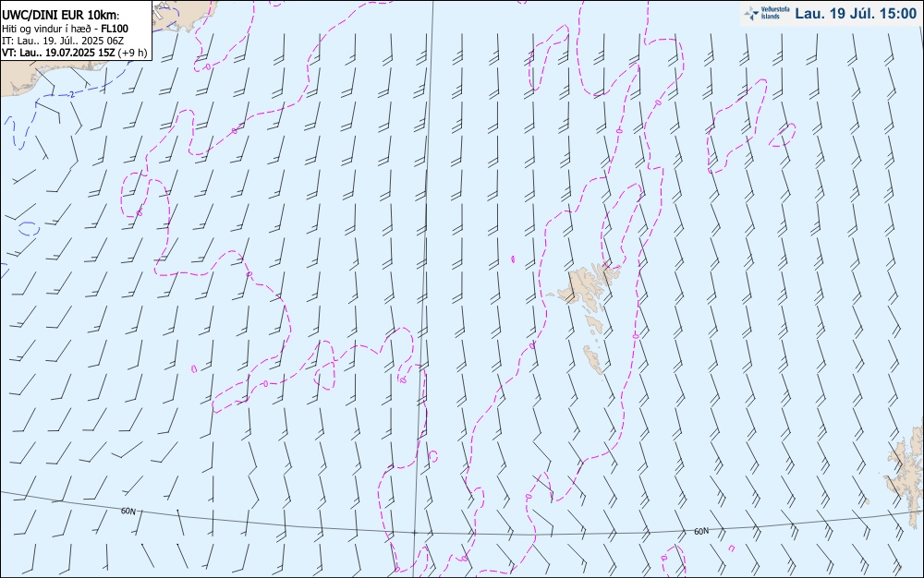Click the left '60N' latitude label
924x578 pixels.
coord(128,511)
